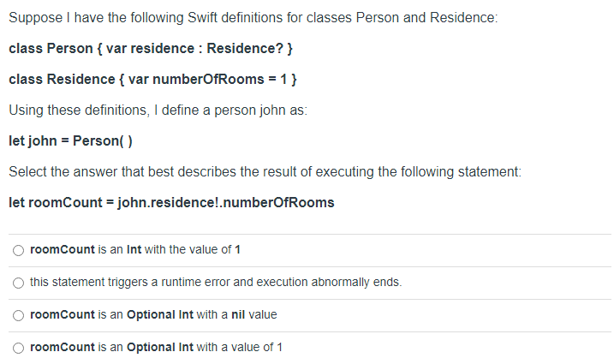This screenshot has height=364, width=614.
Task: Click the 'this statement triggers a runtime error' text
Action: (x=216, y=282)
